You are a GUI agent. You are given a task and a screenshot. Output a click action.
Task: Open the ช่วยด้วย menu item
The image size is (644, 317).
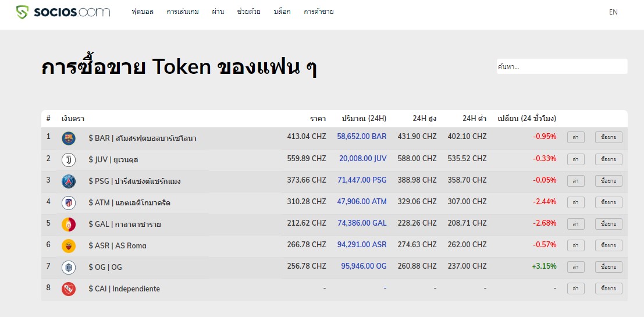249,12
